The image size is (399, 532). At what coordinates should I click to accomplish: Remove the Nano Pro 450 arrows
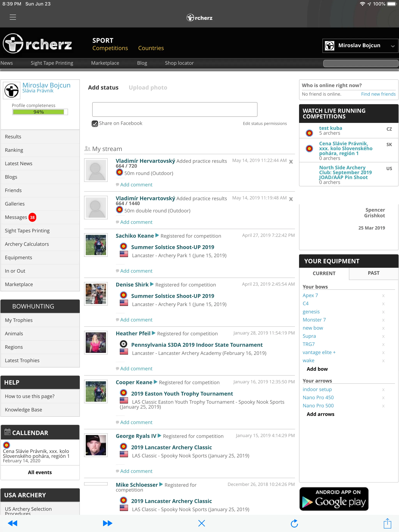click(x=383, y=398)
